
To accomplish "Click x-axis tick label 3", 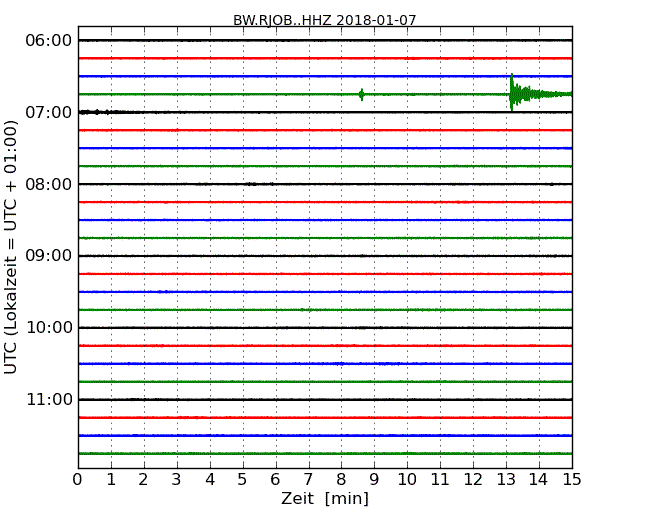I will [x=177, y=479].
